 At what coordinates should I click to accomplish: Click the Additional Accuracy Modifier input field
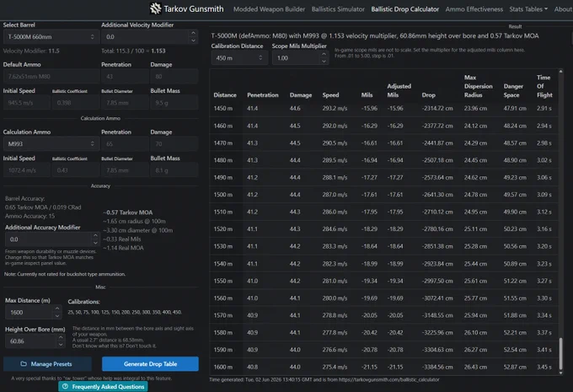(48, 239)
